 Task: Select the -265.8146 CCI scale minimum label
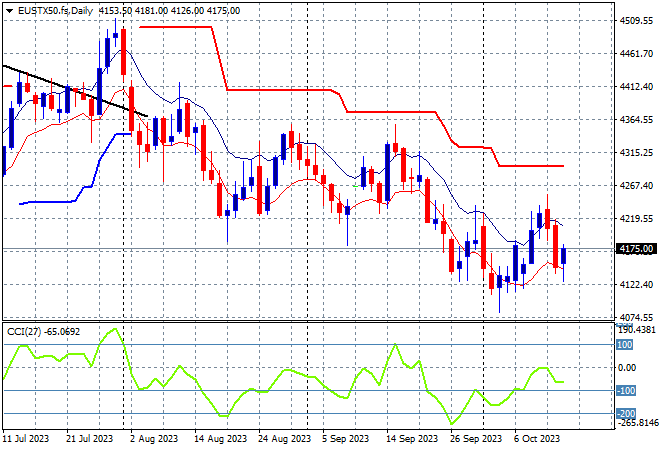(635, 423)
